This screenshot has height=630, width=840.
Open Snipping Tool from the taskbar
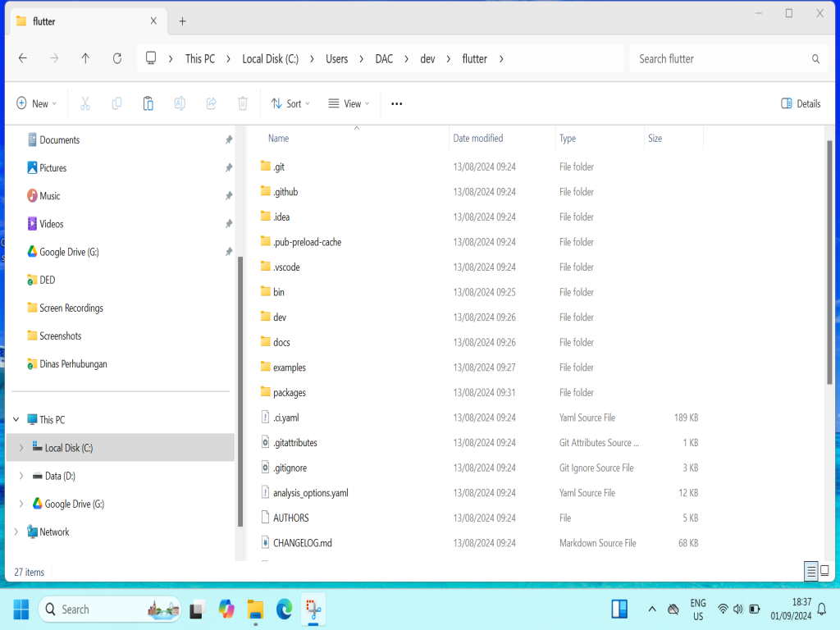313,609
